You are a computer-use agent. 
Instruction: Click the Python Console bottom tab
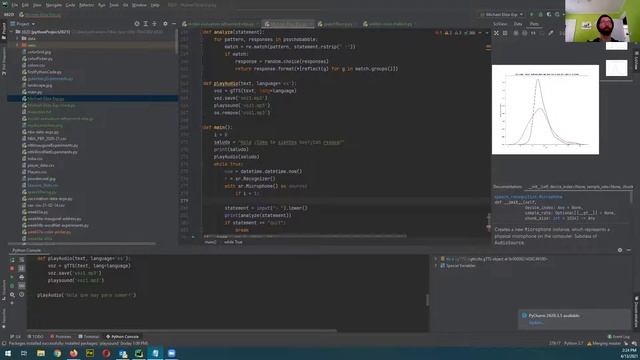tap(122, 337)
